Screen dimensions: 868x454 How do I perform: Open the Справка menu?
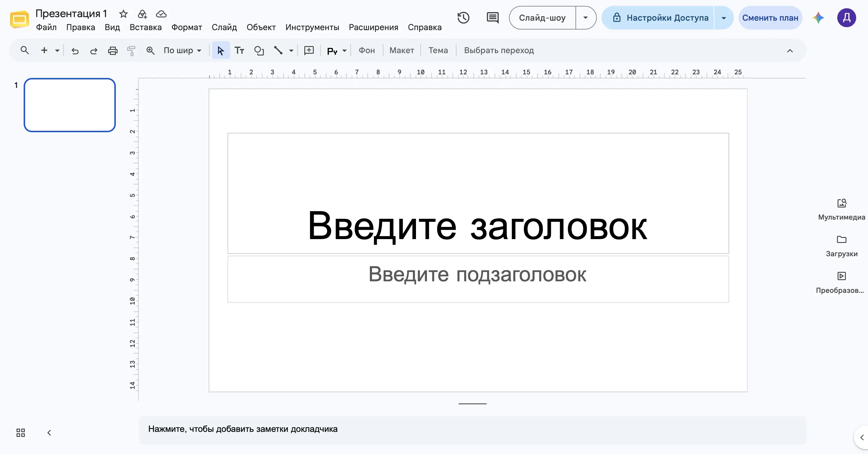(x=425, y=27)
